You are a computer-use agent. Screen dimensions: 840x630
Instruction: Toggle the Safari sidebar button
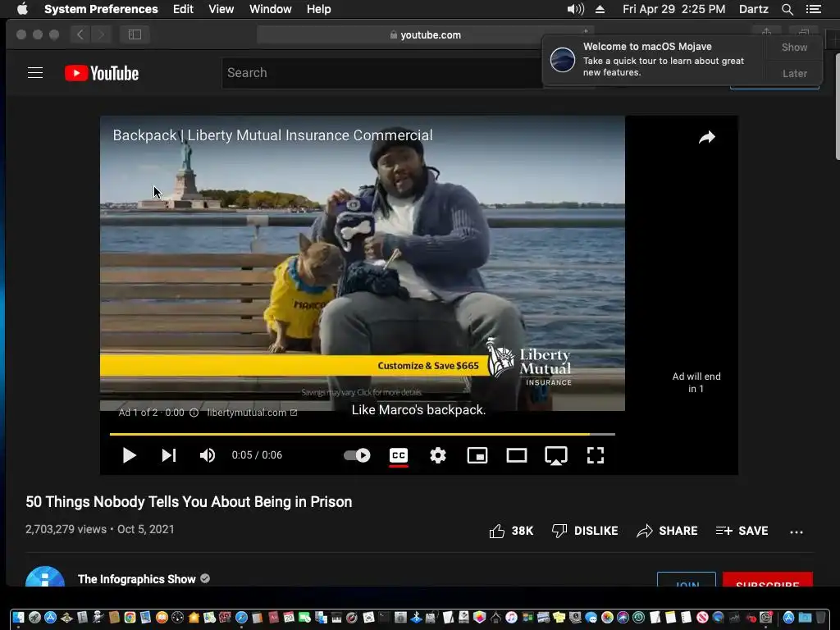click(x=135, y=34)
